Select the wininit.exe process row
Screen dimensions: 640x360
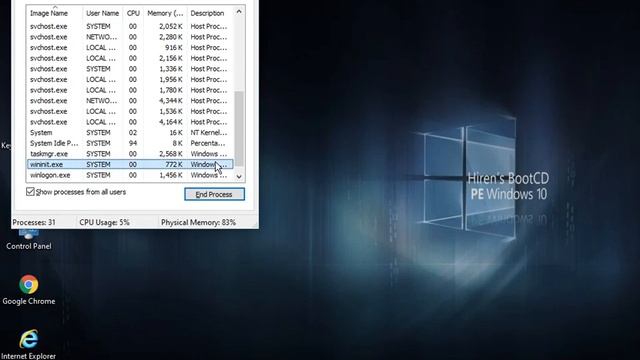click(x=130, y=164)
